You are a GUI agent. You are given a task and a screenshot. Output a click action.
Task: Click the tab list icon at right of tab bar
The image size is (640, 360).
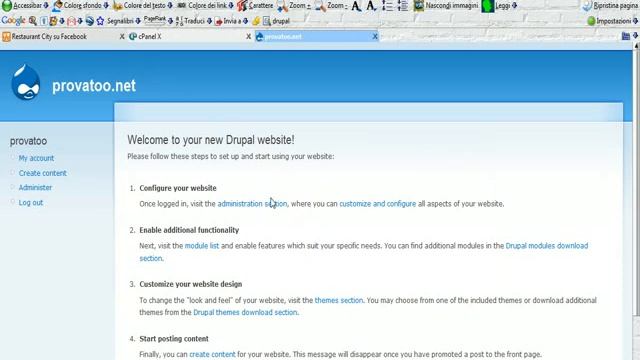pyautogui.click(x=626, y=36)
